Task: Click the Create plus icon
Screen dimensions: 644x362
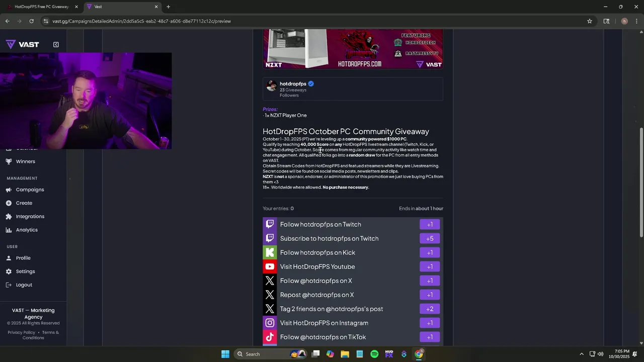Action: pyautogui.click(x=9, y=203)
